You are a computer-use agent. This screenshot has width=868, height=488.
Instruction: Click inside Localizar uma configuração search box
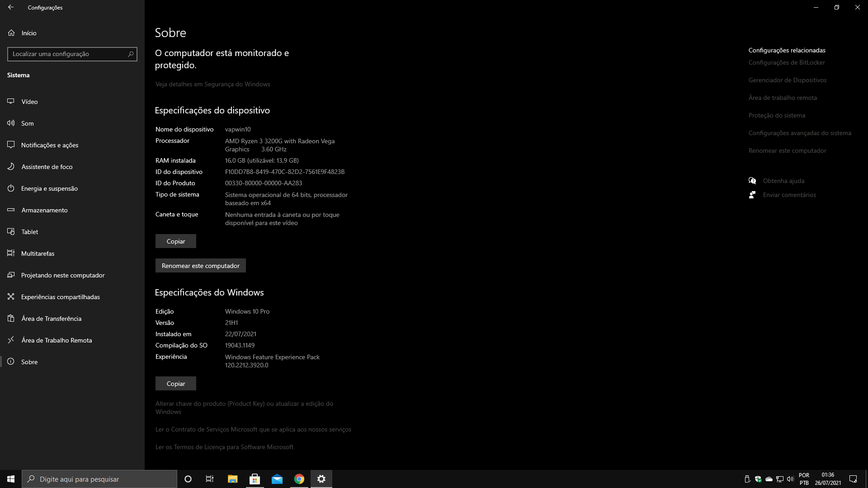pyautogui.click(x=72, y=54)
